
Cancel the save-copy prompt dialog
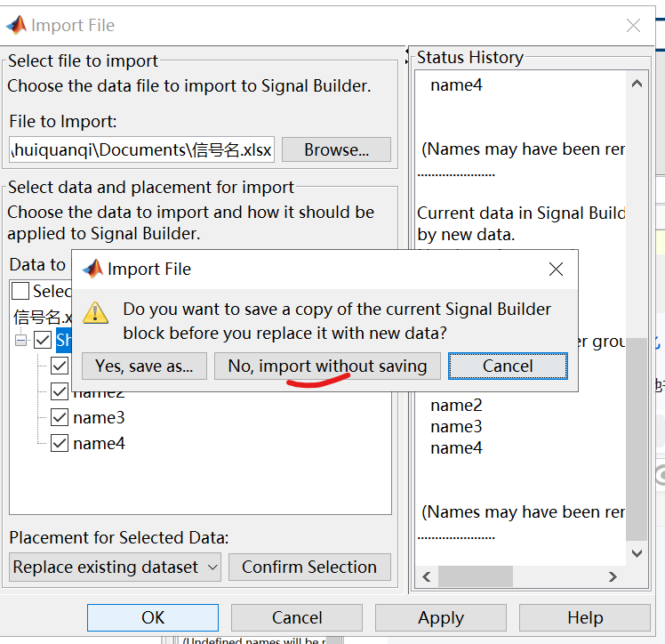(x=508, y=366)
